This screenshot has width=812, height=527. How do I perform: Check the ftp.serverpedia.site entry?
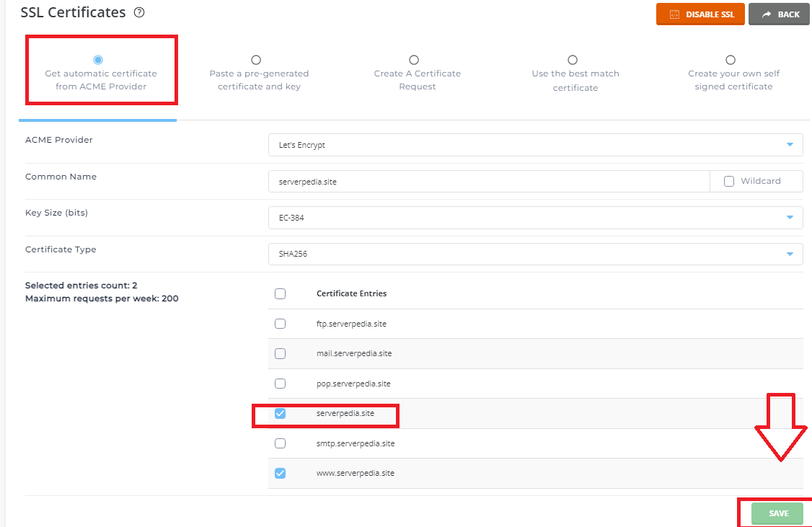tap(281, 324)
